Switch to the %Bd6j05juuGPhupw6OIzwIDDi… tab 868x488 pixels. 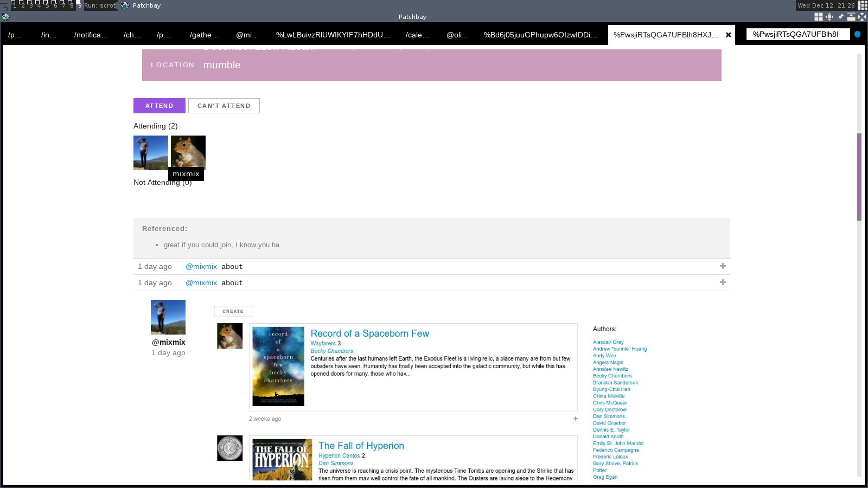tap(540, 35)
